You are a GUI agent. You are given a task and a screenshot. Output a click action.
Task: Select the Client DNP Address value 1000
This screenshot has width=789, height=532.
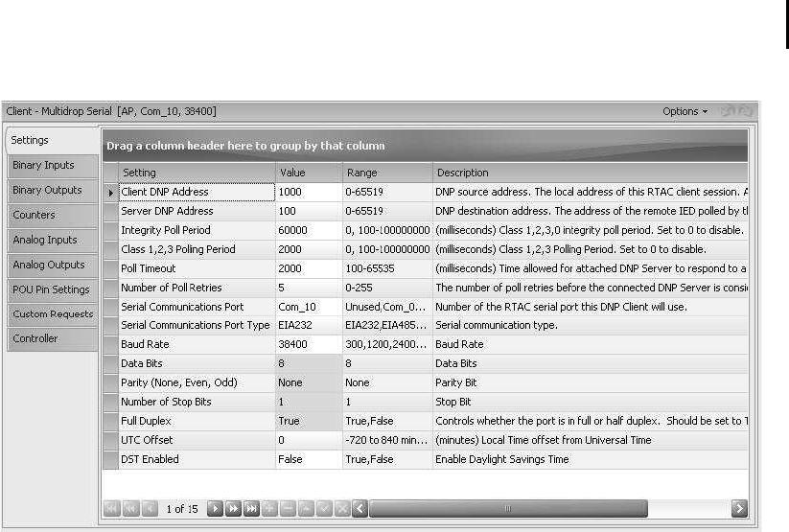309,193
